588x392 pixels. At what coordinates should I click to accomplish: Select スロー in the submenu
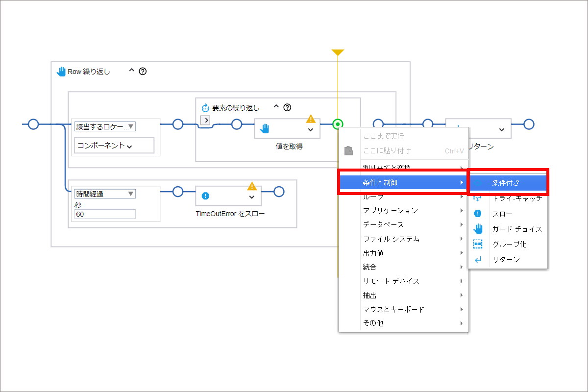(x=508, y=214)
